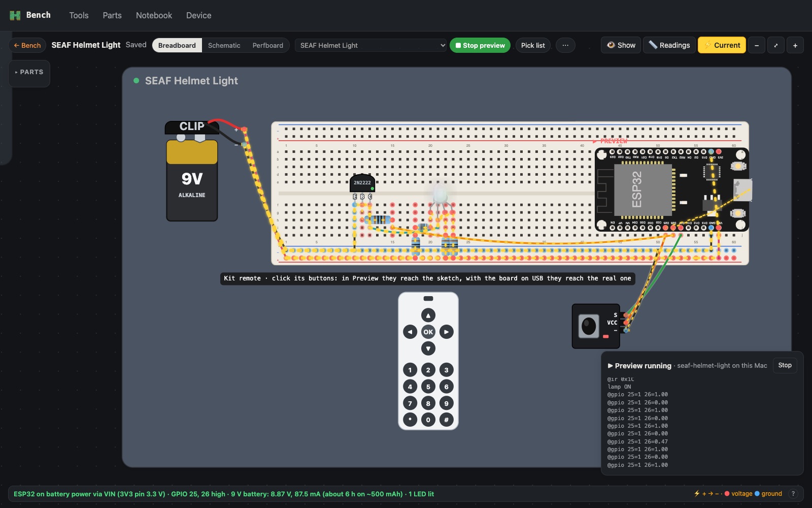This screenshot has width=812, height=508.
Task: Fit view with the expand arrows icon
Action: pyautogui.click(x=776, y=45)
